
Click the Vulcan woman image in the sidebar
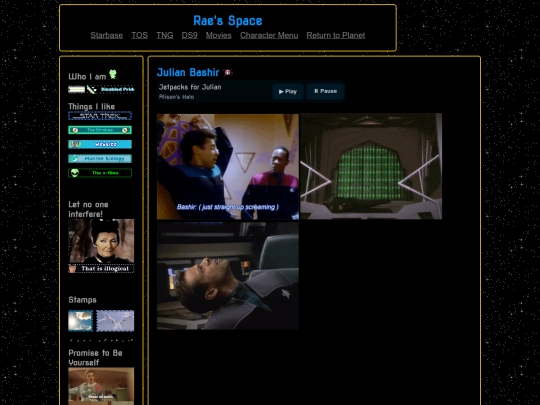coord(101,241)
